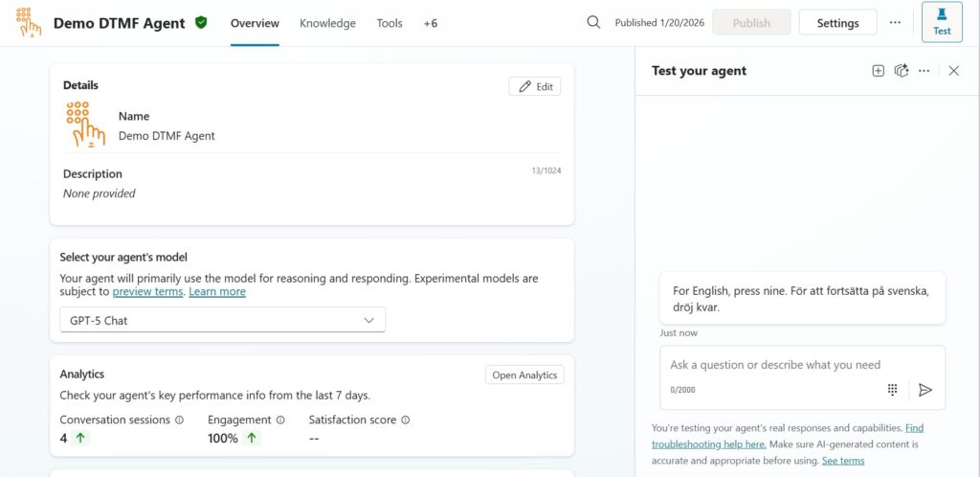
Task: Open test panel more options ellipsis
Action: pyautogui.click(x=924, y=71)
